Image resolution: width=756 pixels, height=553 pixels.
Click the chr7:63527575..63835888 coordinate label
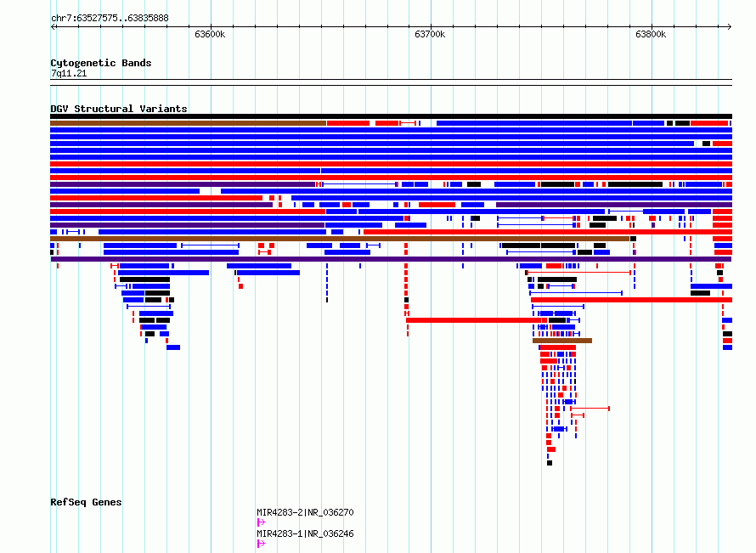point(110,19)
